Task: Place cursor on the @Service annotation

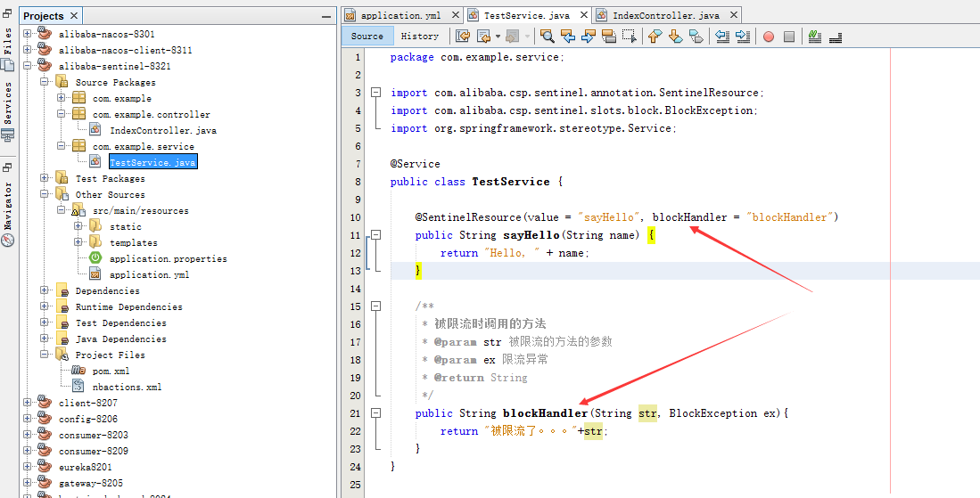Action: click(415, 164)
